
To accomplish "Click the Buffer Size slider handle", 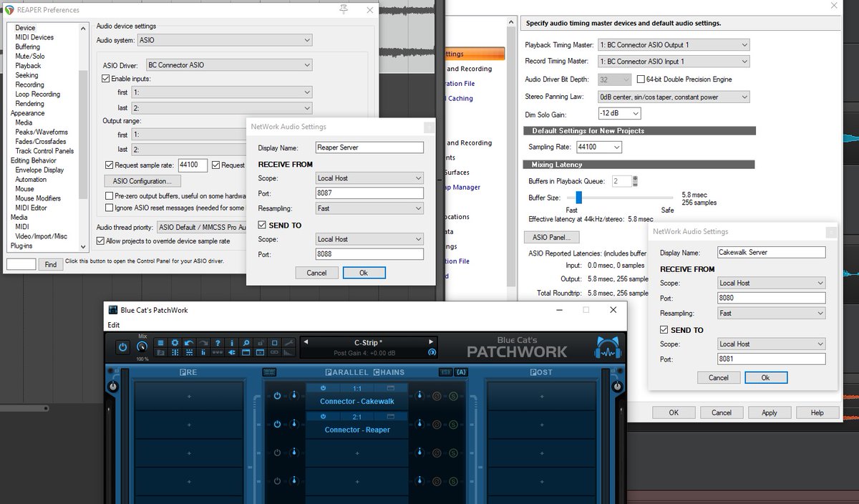I will point(578,197).
